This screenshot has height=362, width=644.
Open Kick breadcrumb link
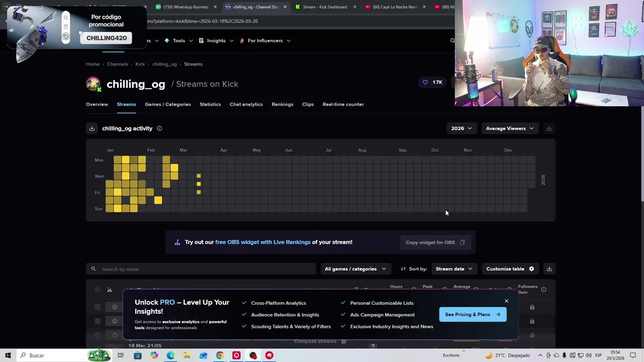pyautogui.click(x=140, y=64)
